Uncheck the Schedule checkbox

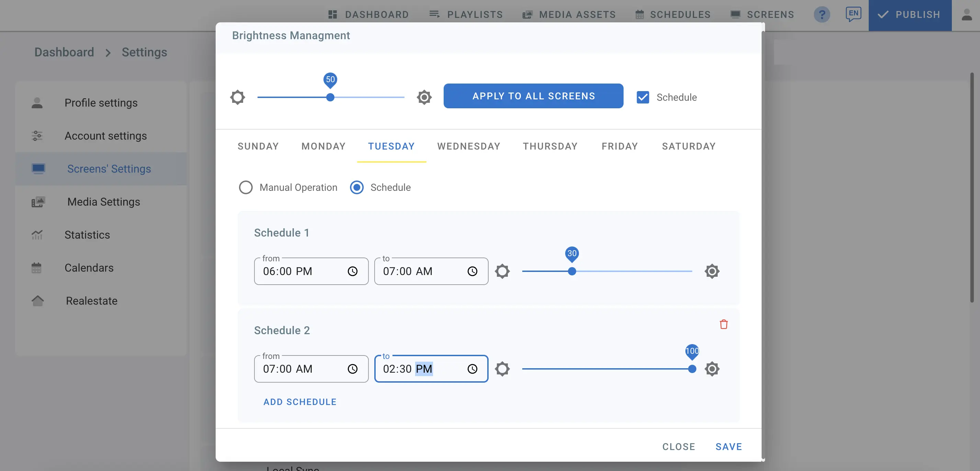tap(642, 97)
